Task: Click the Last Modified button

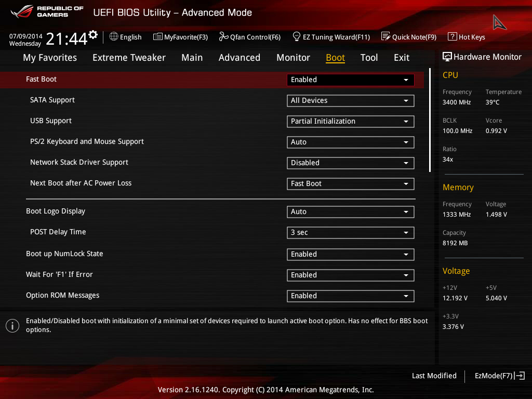Action: click(434, 376)
